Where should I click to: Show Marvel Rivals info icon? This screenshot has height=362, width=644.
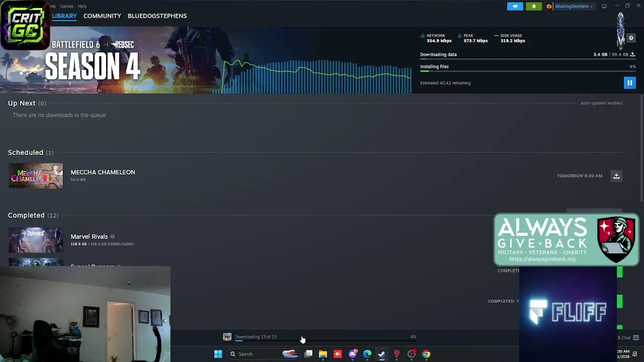click(112, 236)
